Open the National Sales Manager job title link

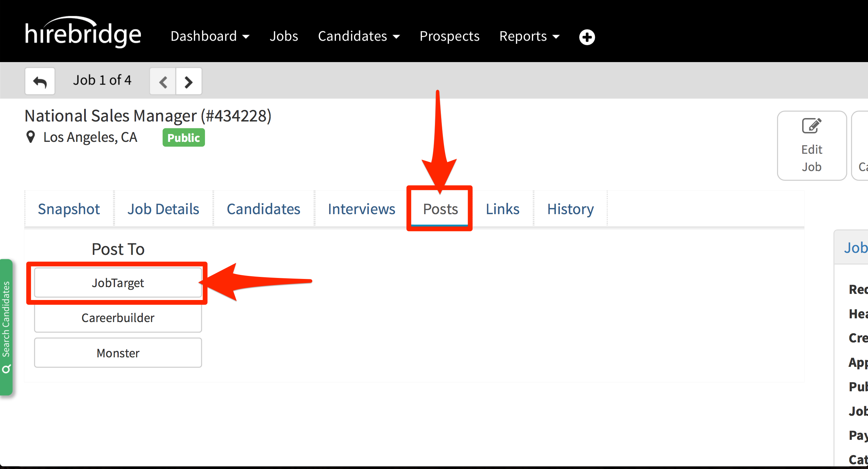point(148,115)
